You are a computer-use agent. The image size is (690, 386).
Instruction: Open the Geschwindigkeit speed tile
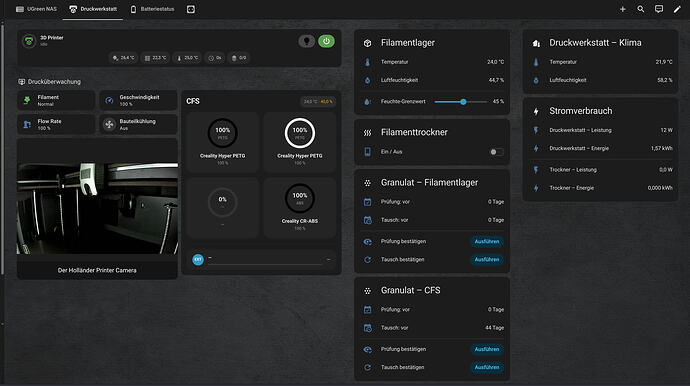pos(138,100)
